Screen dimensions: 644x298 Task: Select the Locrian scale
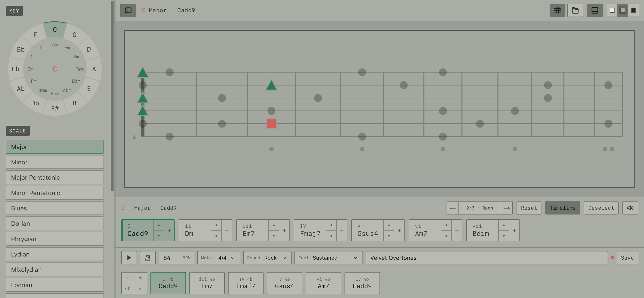point(55,285)
